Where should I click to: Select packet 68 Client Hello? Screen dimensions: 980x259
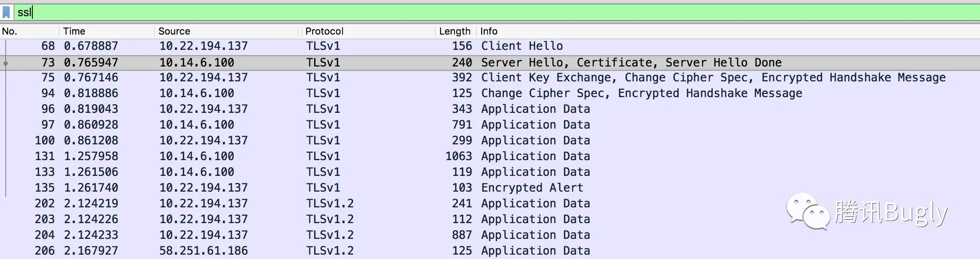[490, 46]
